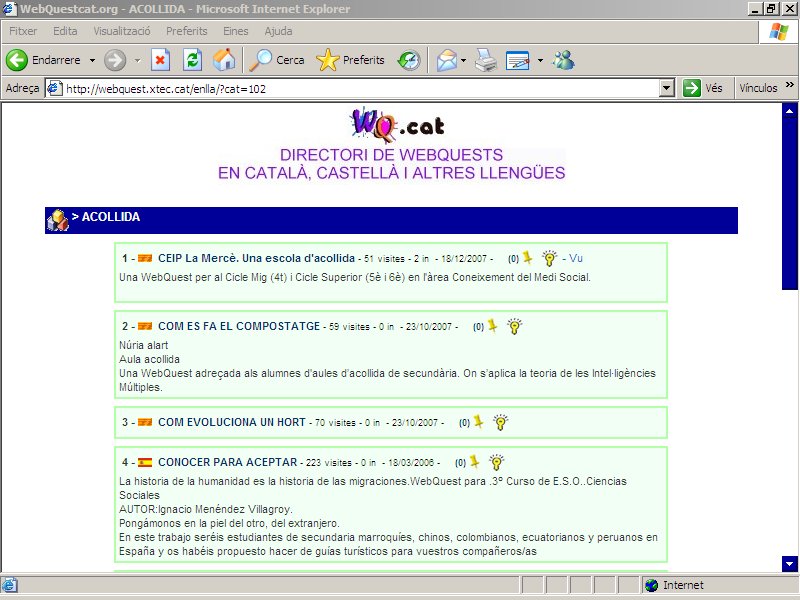Open CEIP La Mercè. Una escola d'acollida link

click(256, 258)
